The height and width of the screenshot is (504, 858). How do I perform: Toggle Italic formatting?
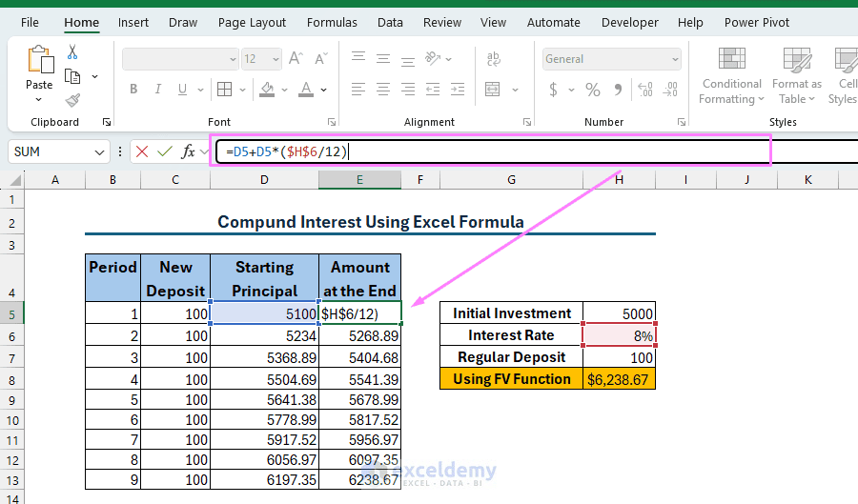click(157, 90)
